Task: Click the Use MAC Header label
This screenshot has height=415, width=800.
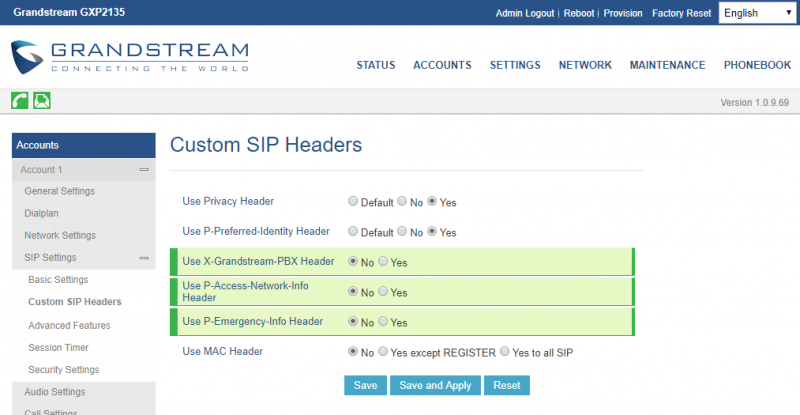Action: coord(222,351)
